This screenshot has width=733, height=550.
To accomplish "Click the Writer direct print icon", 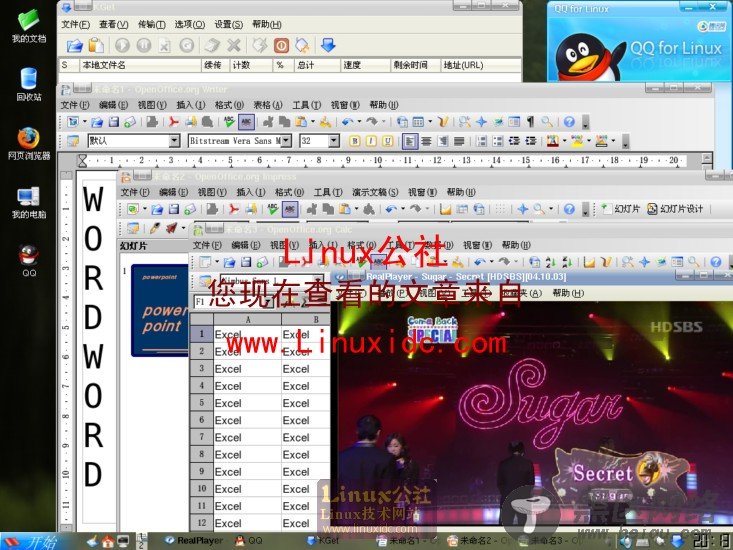I will pos(191,122).
